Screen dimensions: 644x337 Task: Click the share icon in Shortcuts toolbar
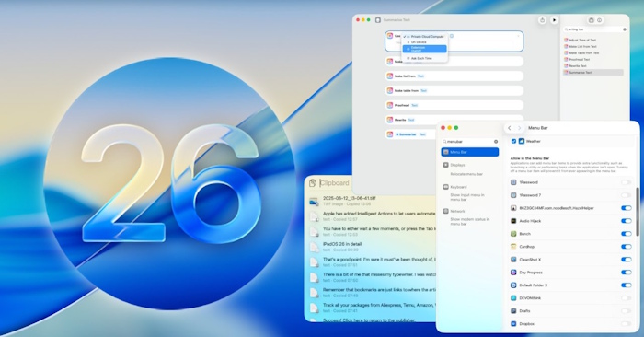point(542,20)
